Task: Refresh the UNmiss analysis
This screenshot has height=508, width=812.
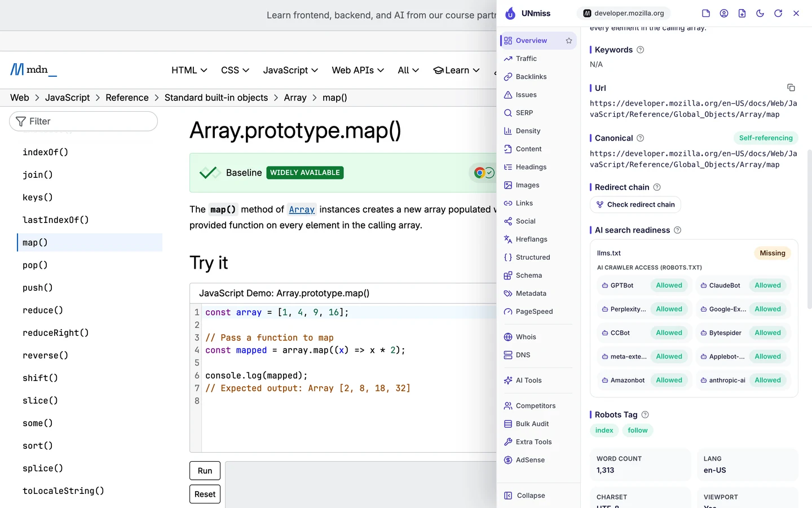Action: [778, 14]
